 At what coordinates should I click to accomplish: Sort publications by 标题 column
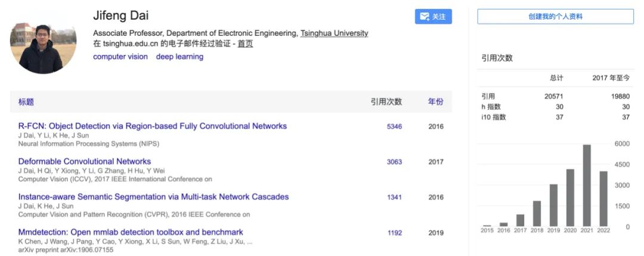point(26,102)
